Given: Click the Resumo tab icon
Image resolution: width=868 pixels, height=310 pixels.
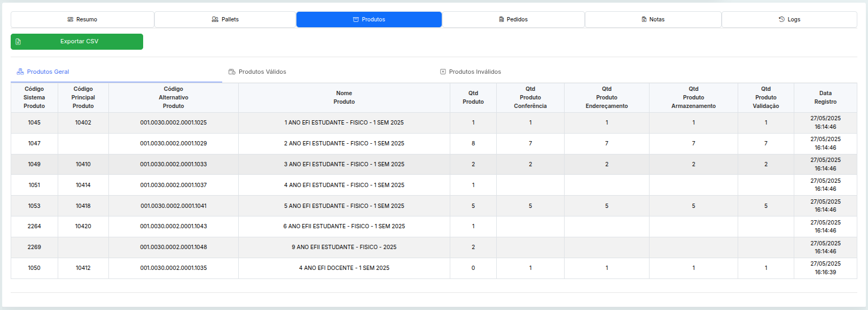Looking at the screenshot, I should 70,20.
